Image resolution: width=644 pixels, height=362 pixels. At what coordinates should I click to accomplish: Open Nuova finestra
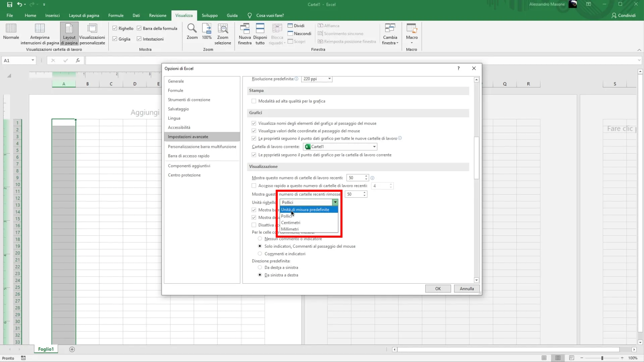245,29
